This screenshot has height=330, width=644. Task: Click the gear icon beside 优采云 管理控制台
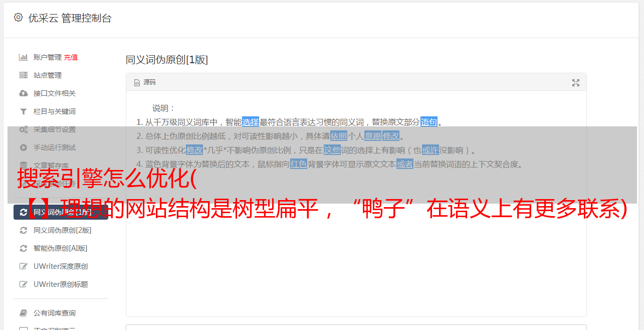tap(19, 18)
